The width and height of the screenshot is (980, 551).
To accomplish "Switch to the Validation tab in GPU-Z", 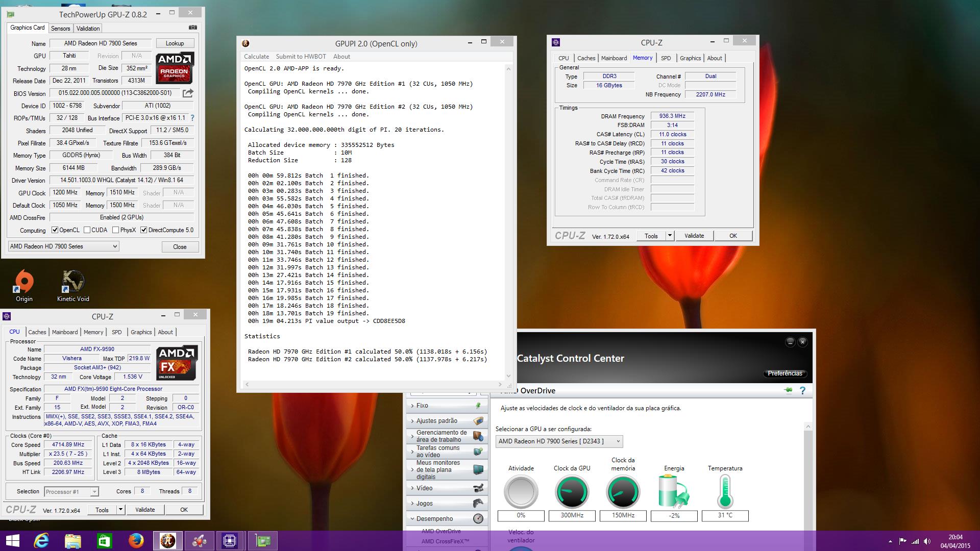I will click(x=88, y=29).
